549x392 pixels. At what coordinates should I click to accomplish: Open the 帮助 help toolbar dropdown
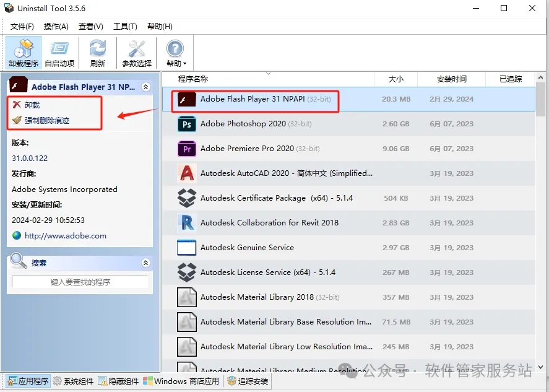pyautogui.click(x=175, y=53)
